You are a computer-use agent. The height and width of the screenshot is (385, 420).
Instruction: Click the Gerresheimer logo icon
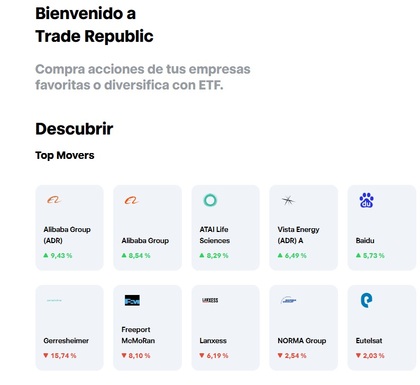pyautogui.click(x=54, y=300)
